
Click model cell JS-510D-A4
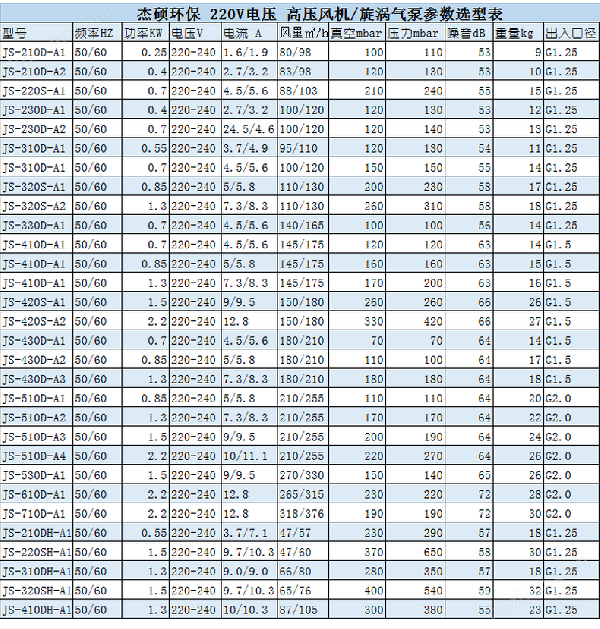point(34,457)
